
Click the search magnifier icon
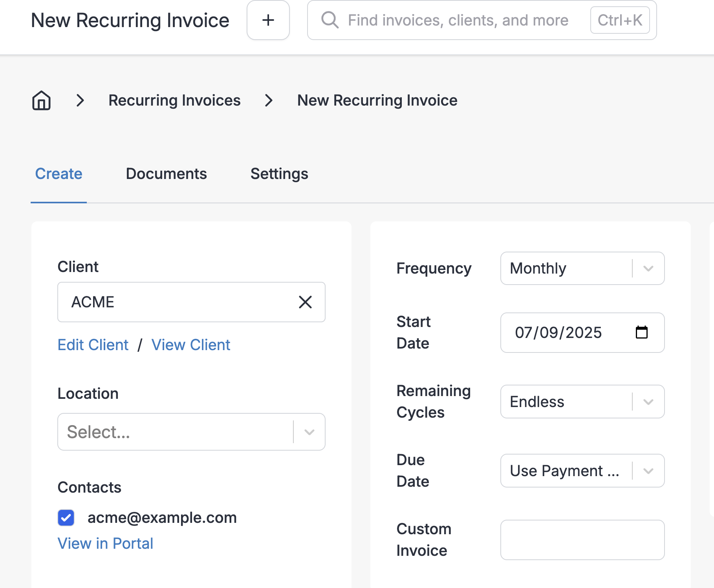point(330,20)
